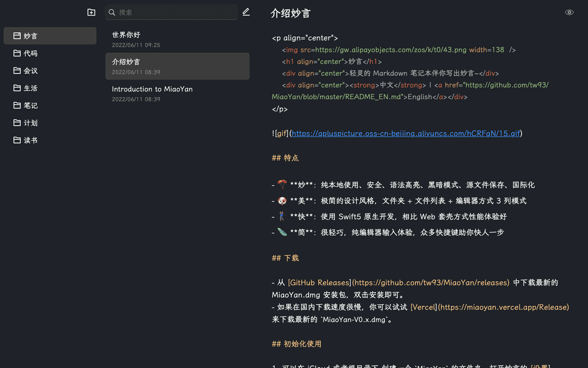Select the 会议 folder in the sidebar
Viewport: 588px width, 368px height.
30,71
